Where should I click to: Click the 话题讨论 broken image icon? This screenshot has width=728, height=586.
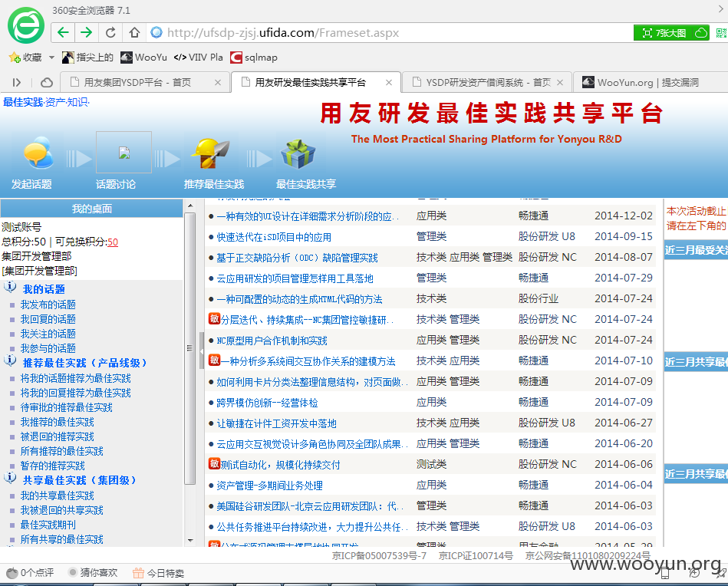(124, 153)
